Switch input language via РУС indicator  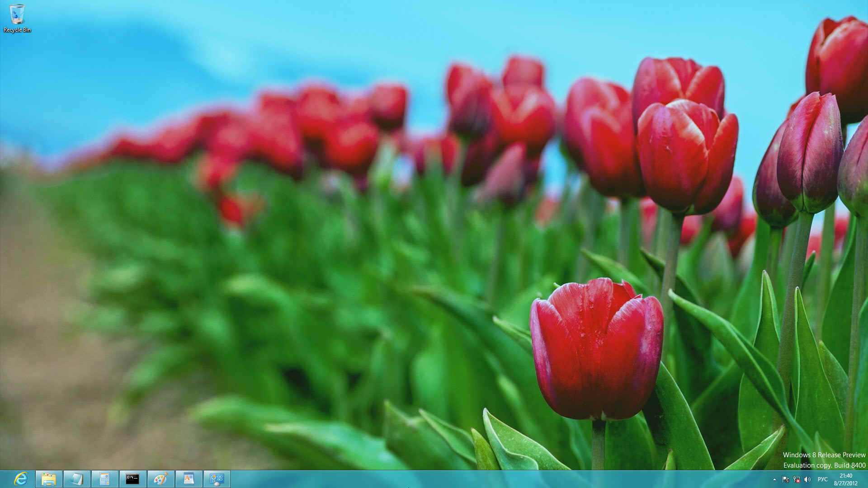[x=823, y=479]
